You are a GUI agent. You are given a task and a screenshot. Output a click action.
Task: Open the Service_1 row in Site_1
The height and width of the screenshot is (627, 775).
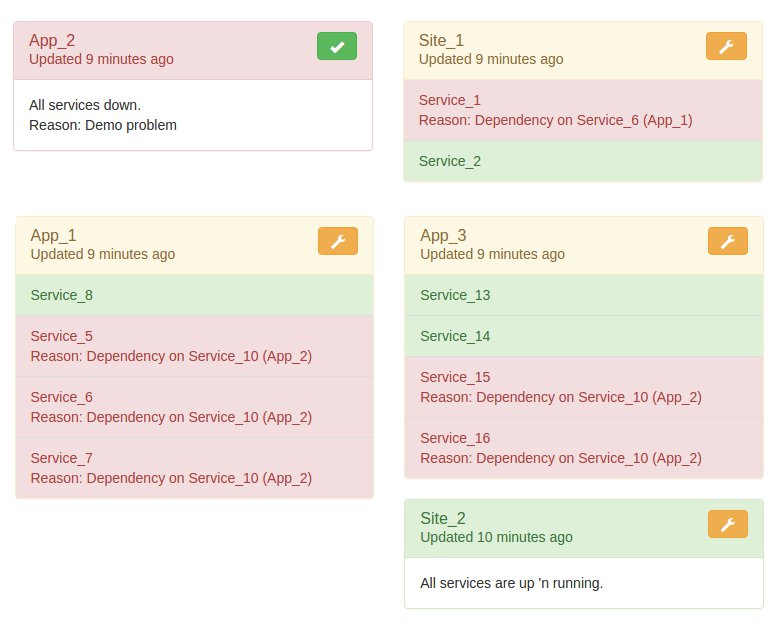point(583,110)
